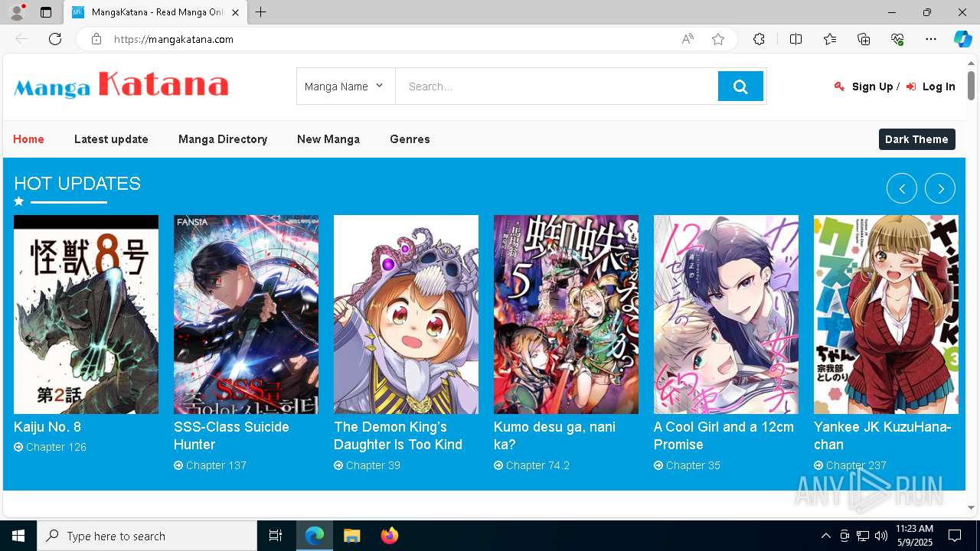980x551 pixels.
Task: Open the Collections icon
Action: click(x=864, y=39)
